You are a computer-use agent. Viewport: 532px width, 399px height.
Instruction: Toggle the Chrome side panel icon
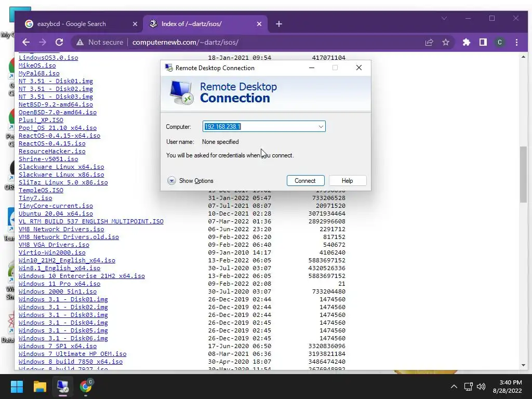pyautogui.click(x=483, y=42)
